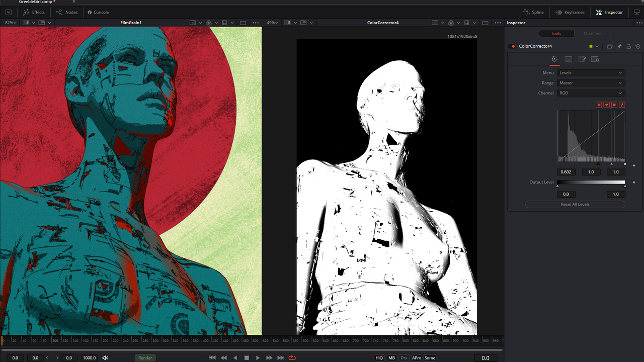The width and height of the screenshot is (644, 362).
Task: Click the pin icon for ColorCorrector4
Action: point(619,46)
